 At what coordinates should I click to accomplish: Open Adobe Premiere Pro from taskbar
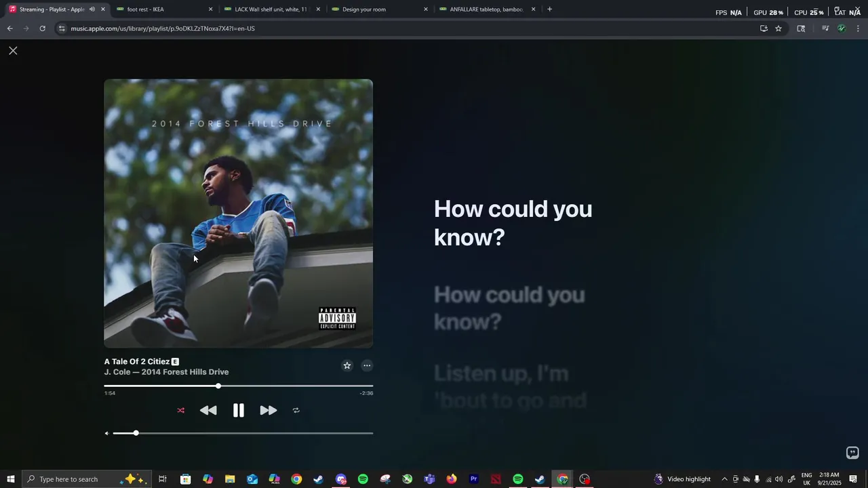coord(474,479)
